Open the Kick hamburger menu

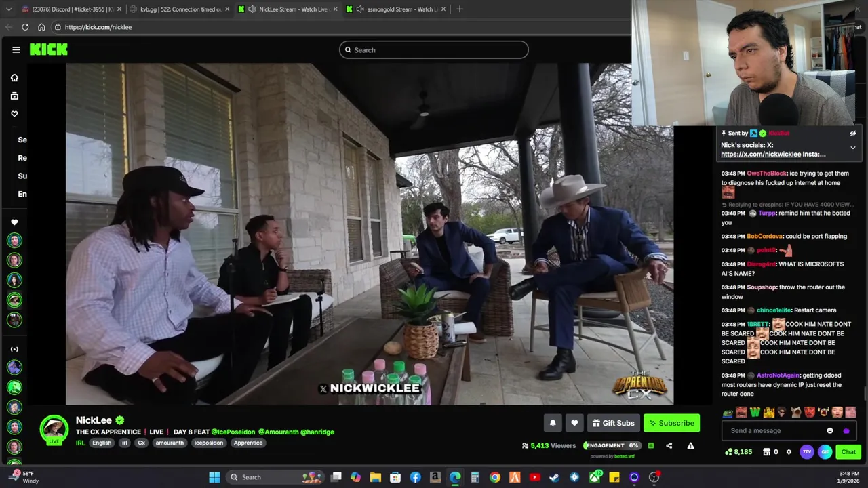[x=16, y=49]
